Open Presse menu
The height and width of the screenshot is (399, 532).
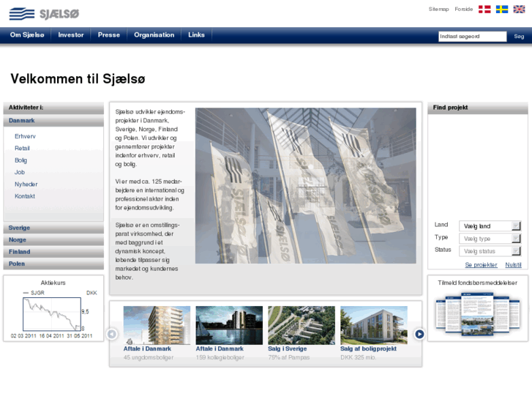(109, 35)
